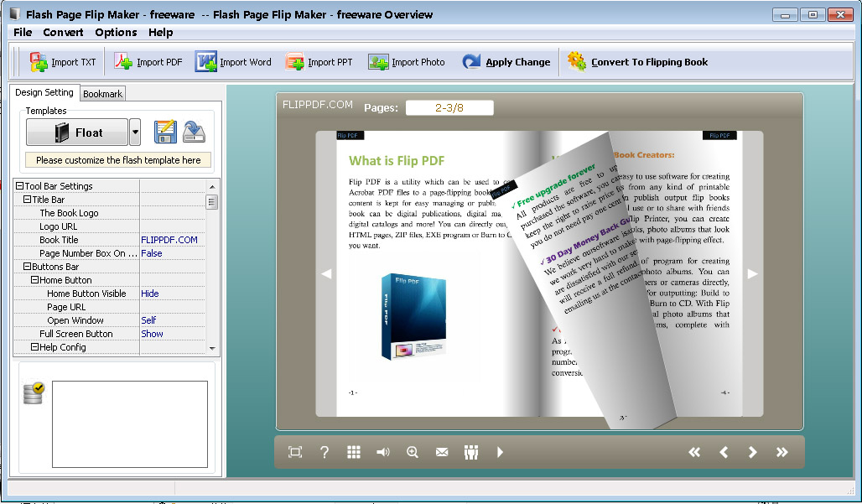Image resolution: width=862 pixels, height=504 pixels.
Task: Select The Book Logo row
Action: pyautogui.click(x=109, y=213)
